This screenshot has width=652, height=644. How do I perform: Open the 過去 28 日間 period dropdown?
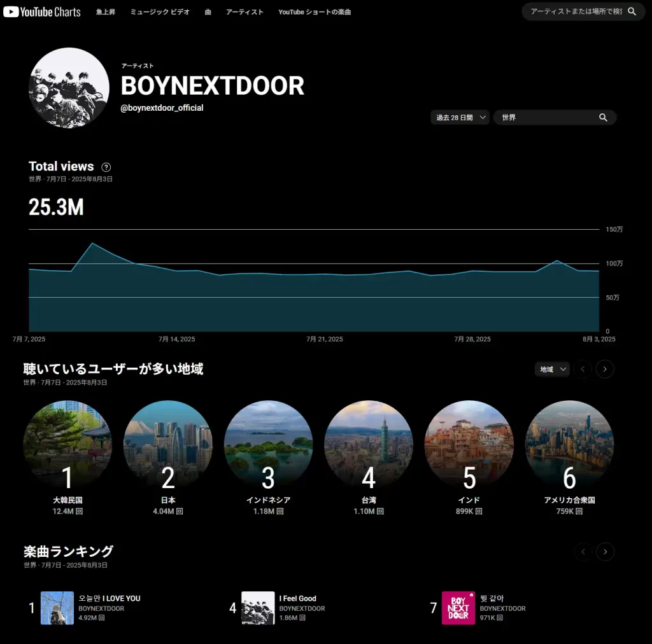(x=460, y=118)
